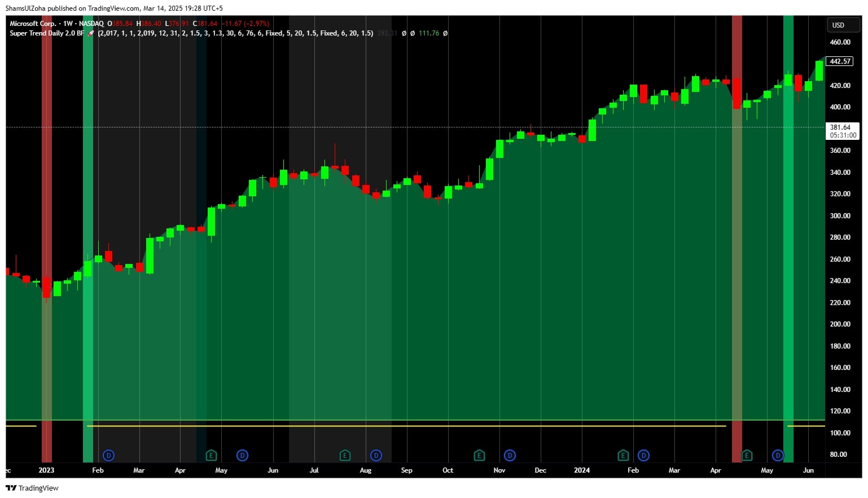Screen dimensions: 868x498
Task: Click the 180.00 price axis label
Action: click(x=840, y=346)
